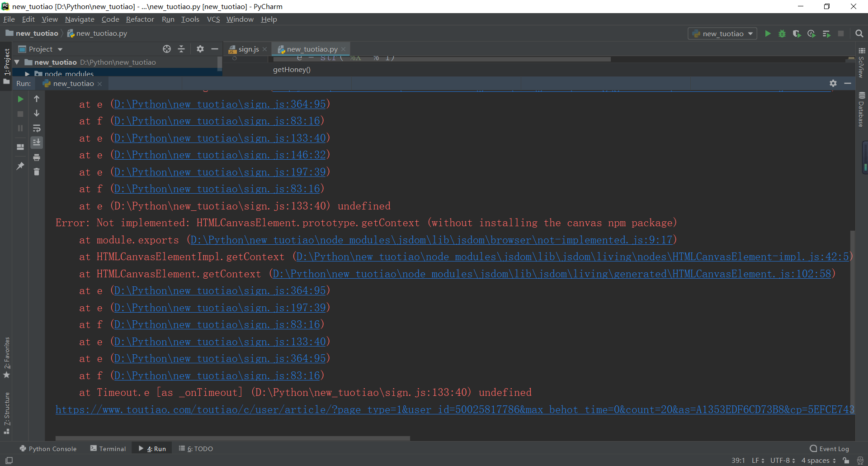Viewport: 868px width, 466px height.
Task: Open Project panel settings gear
Action: pyautogui.click(x=200, y=49)
